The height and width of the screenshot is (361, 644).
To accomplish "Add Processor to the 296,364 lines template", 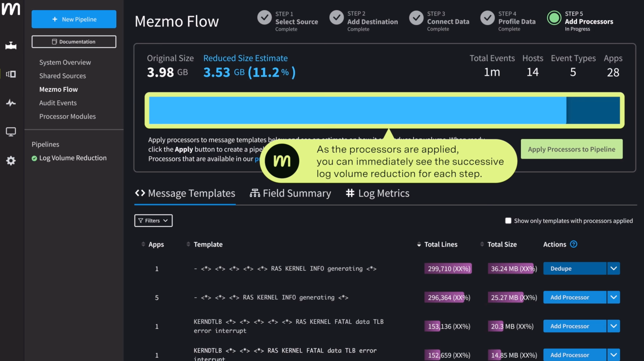I will (x=575, y=297).
